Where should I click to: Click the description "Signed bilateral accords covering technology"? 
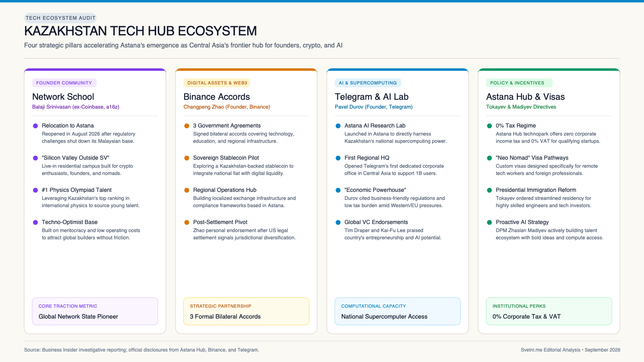point(244,138)
